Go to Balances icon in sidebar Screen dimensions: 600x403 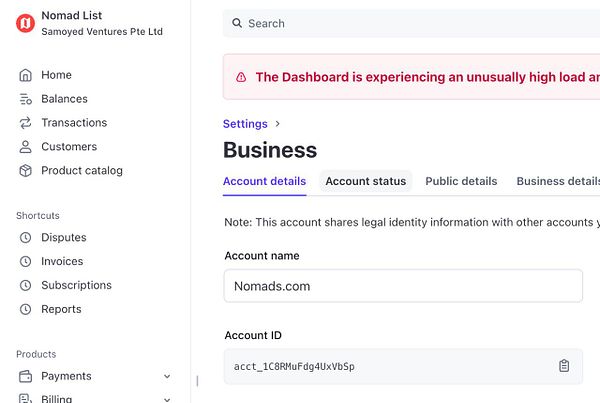click(26, 99)
